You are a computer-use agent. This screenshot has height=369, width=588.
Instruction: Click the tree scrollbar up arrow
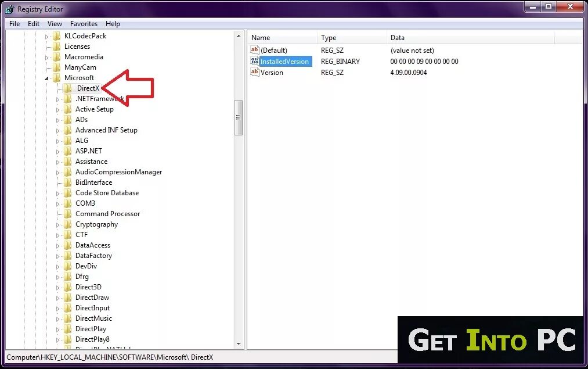coord(239,36)
